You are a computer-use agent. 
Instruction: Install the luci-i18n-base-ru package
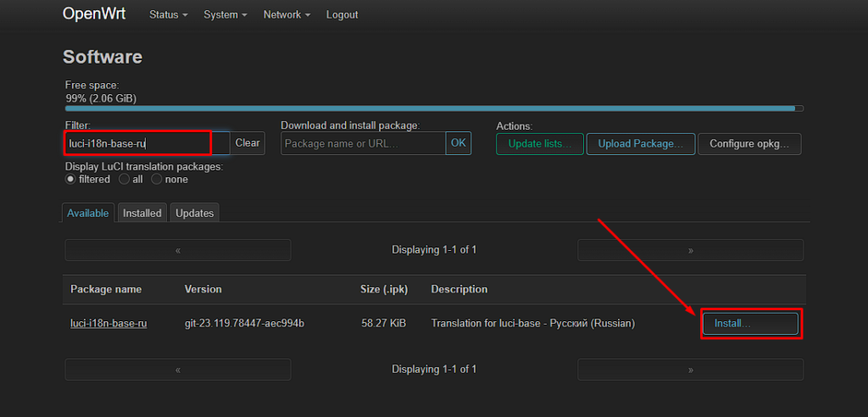coord(751,324)
